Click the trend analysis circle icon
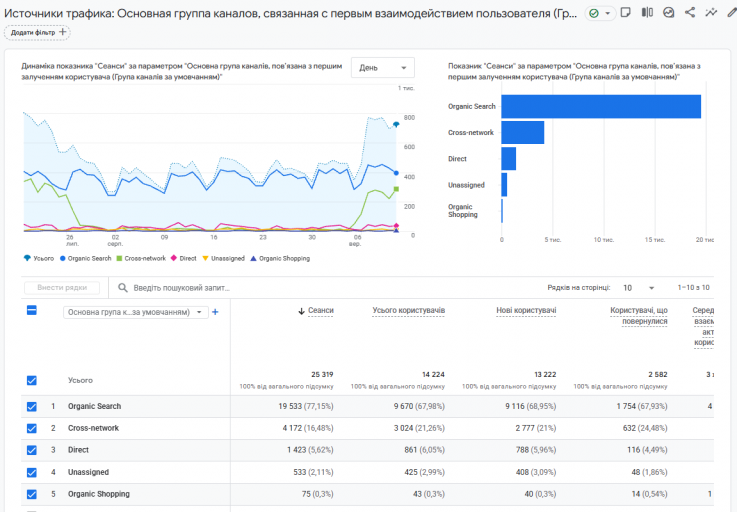Viewport: 737px width, 512px height. (668, 13)
